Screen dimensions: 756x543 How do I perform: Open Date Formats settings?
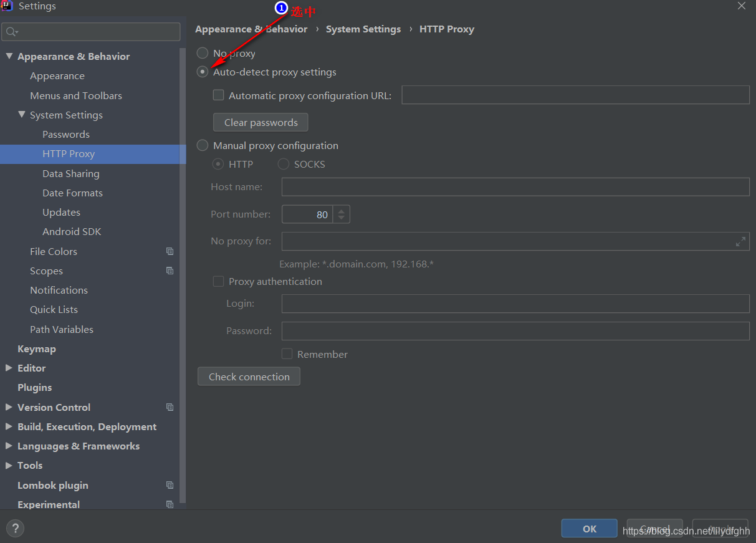click(72, 193)
